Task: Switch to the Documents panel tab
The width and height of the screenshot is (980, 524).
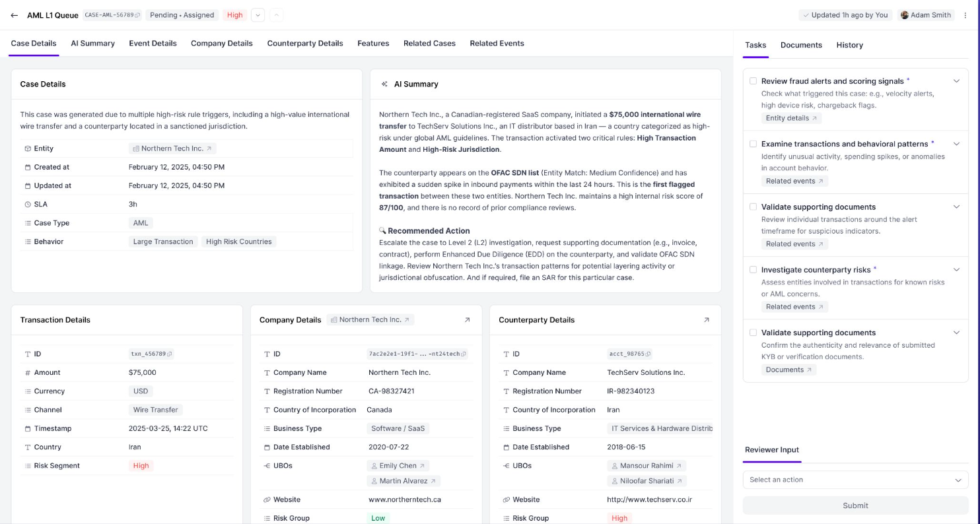Action: coord(801,46)
